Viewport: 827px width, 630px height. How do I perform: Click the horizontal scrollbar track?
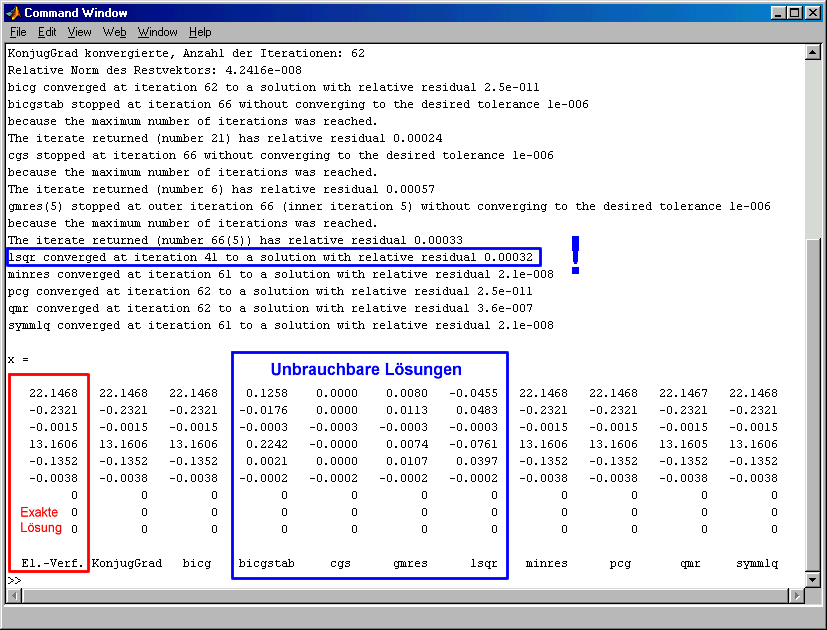pos(400,596)
